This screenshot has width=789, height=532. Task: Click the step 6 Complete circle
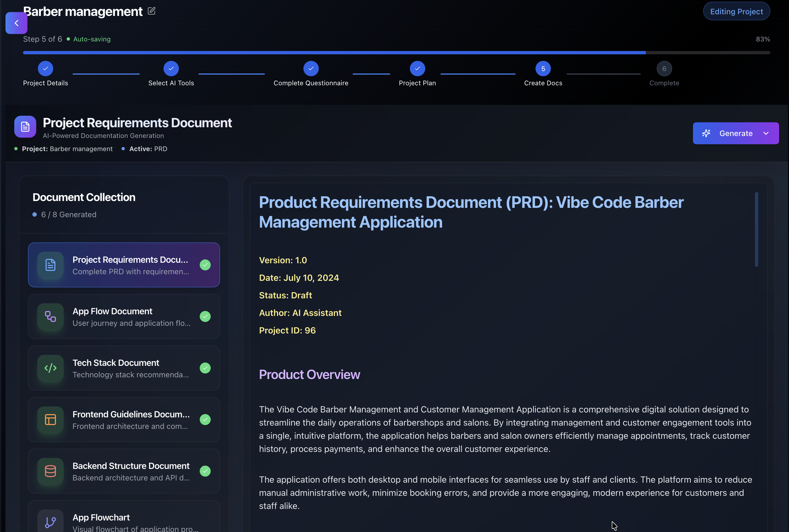point(664,69)
